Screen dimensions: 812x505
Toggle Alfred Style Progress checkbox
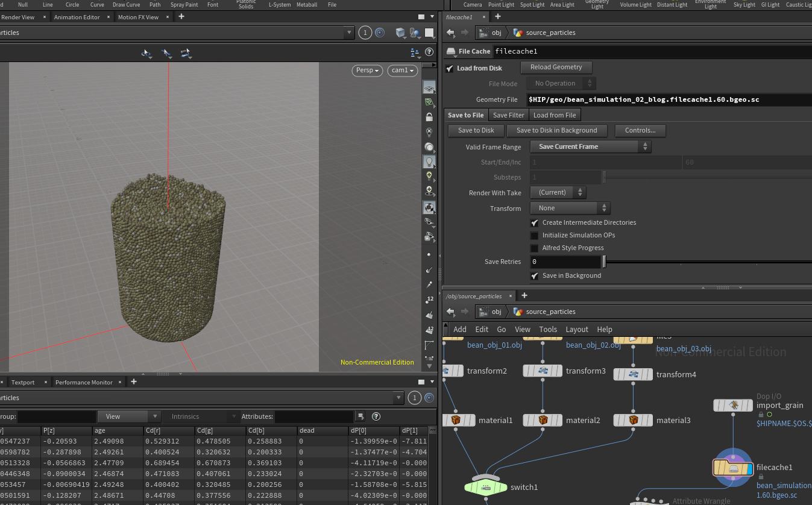tap(534, 248)
